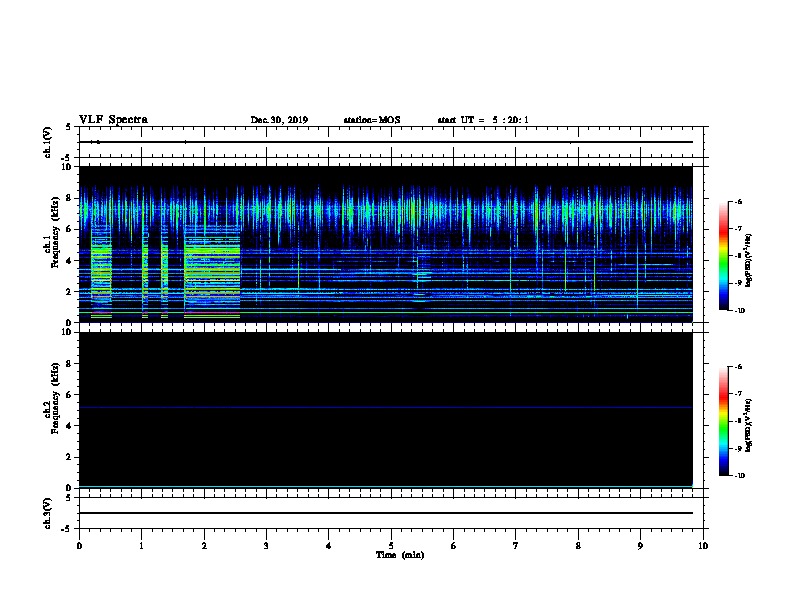Click the ch.1 frequency tick label "6"

(69, 229)
